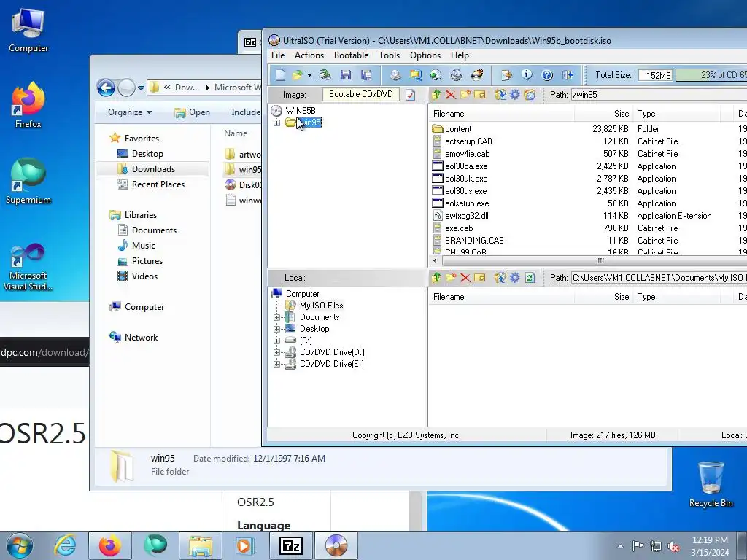The image size is (747, 560).
Task: Click the Rename icon in the Image toolbar
Action: click(480, 94)
